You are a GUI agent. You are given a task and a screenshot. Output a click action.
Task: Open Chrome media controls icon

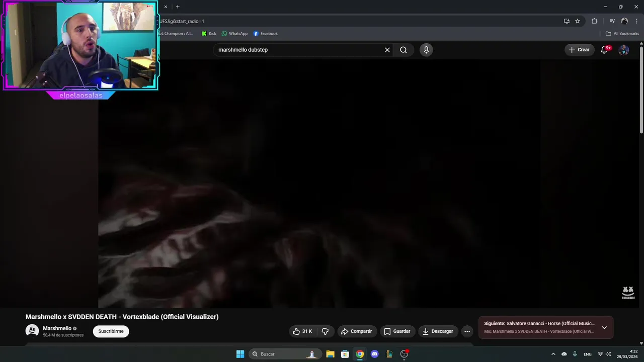[612, 21]
